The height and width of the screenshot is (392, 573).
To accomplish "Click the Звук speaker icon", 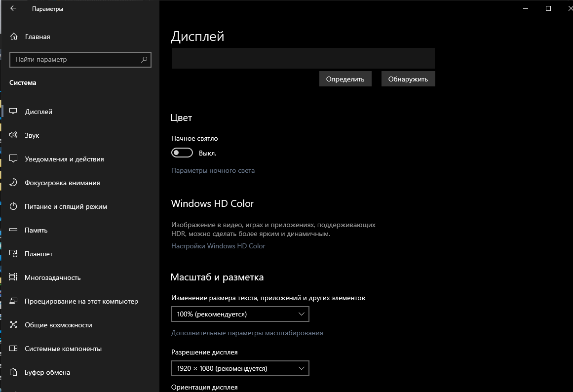I will 13,135.
